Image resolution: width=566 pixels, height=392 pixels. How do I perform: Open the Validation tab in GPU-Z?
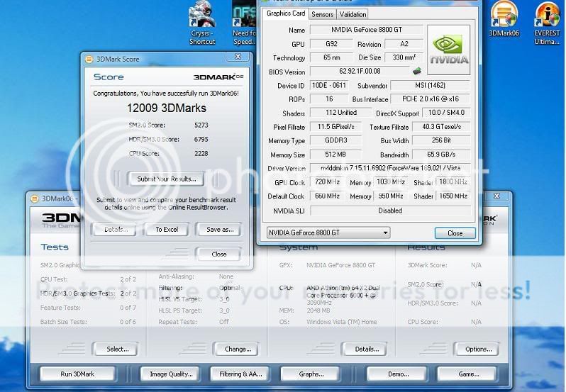(353, 14)
